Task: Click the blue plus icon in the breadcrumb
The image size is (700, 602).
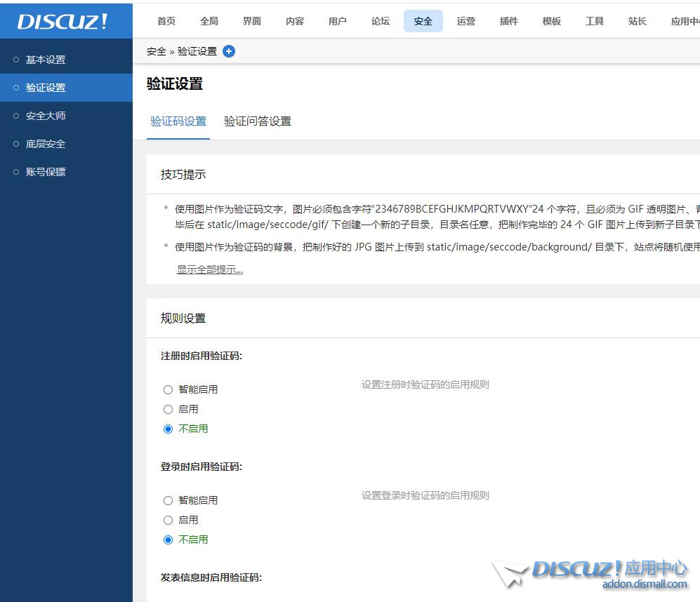Action: [x=229, y=51]
